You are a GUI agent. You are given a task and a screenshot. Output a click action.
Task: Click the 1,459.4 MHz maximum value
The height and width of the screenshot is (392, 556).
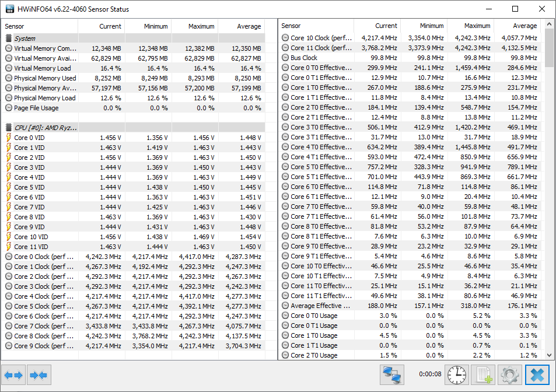(473, 67)
